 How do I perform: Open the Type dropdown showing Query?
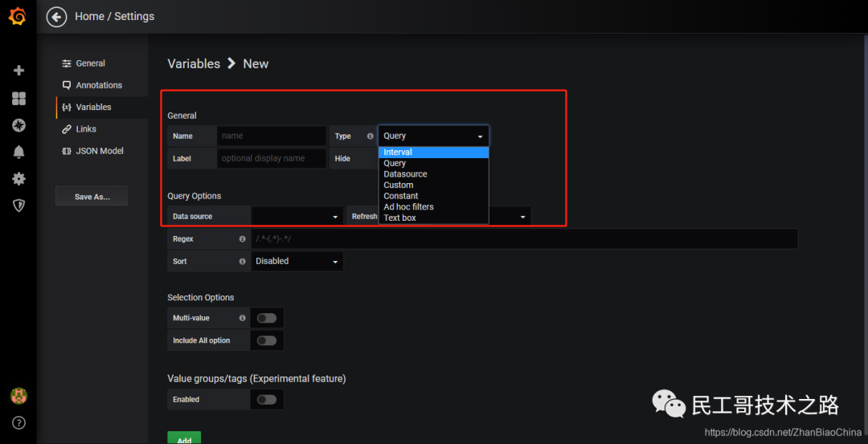click(x=433, y=136)
